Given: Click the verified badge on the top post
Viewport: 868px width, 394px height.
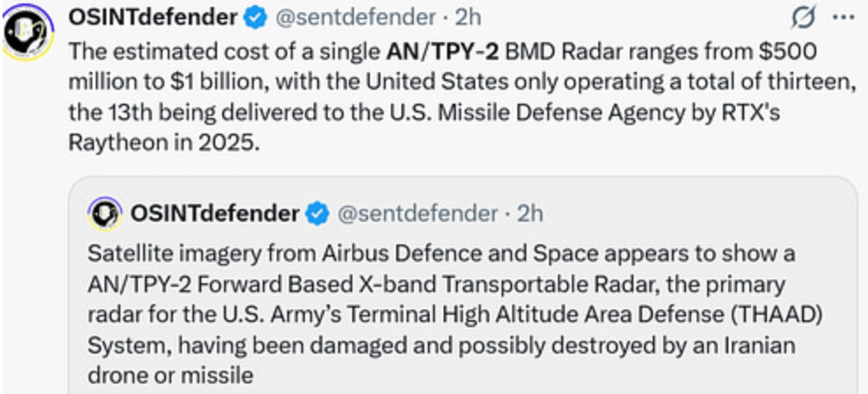Looking at the screenshot, I should click(x=256, y=18).
